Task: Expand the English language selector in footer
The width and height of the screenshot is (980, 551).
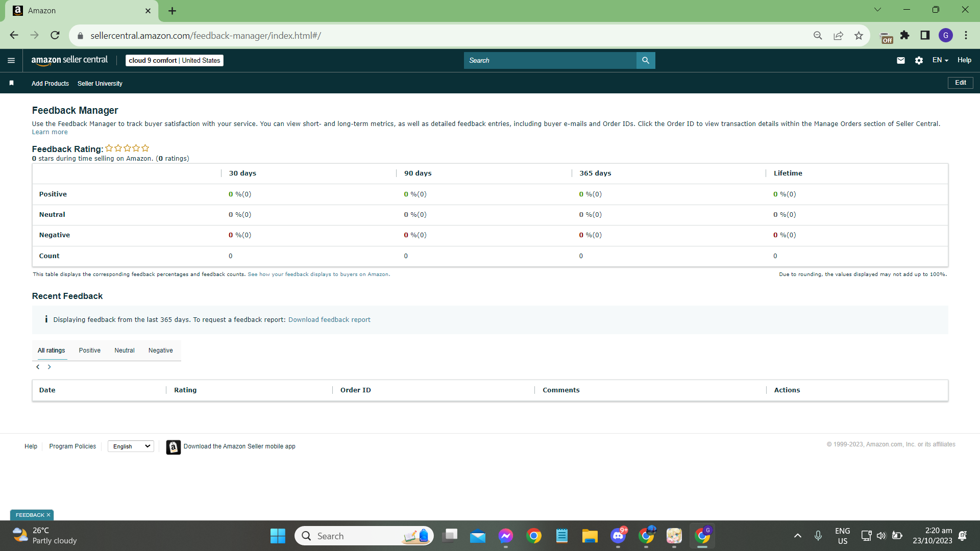Action: [131, 446]
